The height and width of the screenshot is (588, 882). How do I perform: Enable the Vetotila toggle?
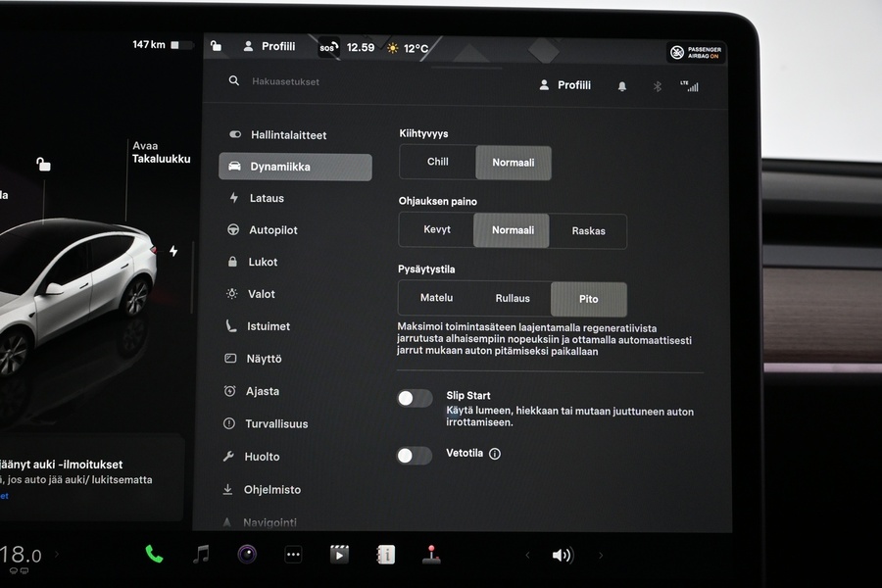coord(414,456)
